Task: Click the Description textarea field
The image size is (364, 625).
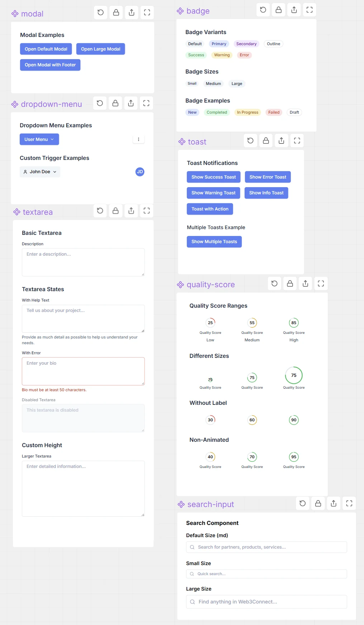Action: (83, 262)
